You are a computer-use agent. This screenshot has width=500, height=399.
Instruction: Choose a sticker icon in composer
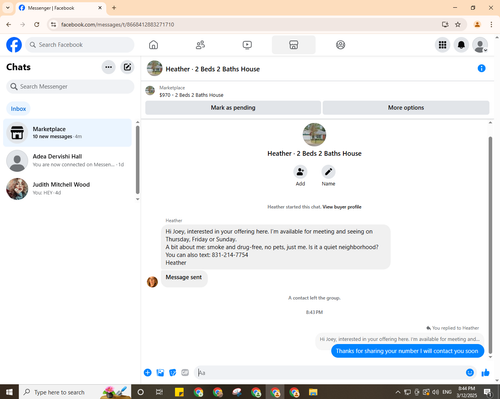tap(173, 373)
